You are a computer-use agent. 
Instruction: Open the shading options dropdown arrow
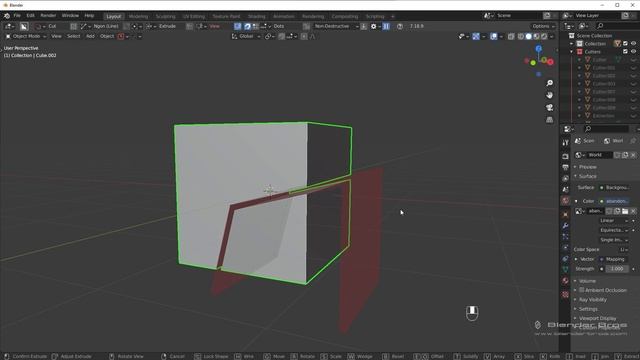(552, 36)
